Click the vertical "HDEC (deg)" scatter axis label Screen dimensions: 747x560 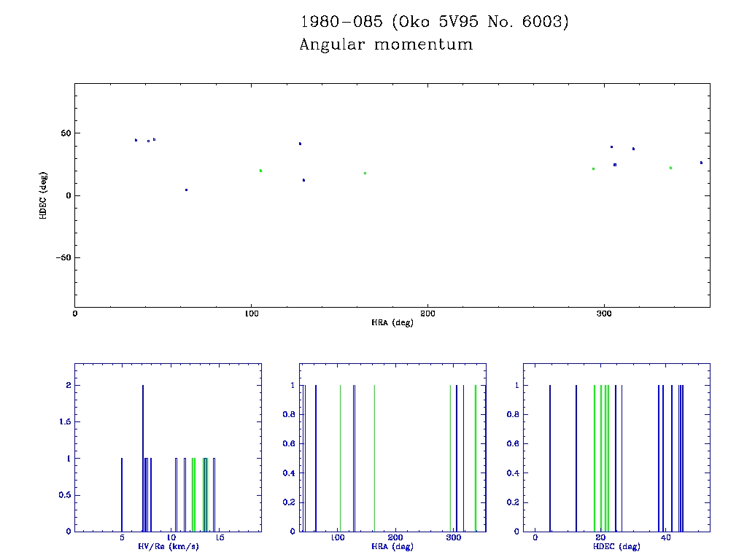(x=44, y=195)
